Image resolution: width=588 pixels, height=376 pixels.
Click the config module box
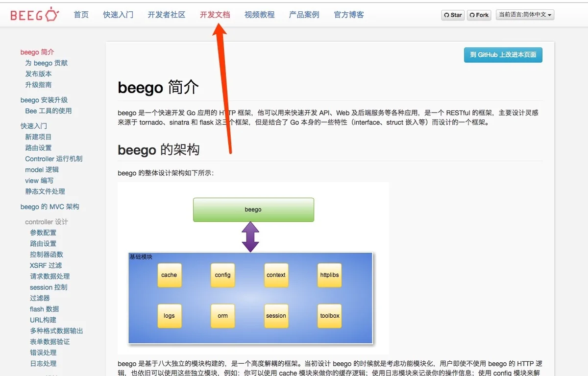point(222,275)
